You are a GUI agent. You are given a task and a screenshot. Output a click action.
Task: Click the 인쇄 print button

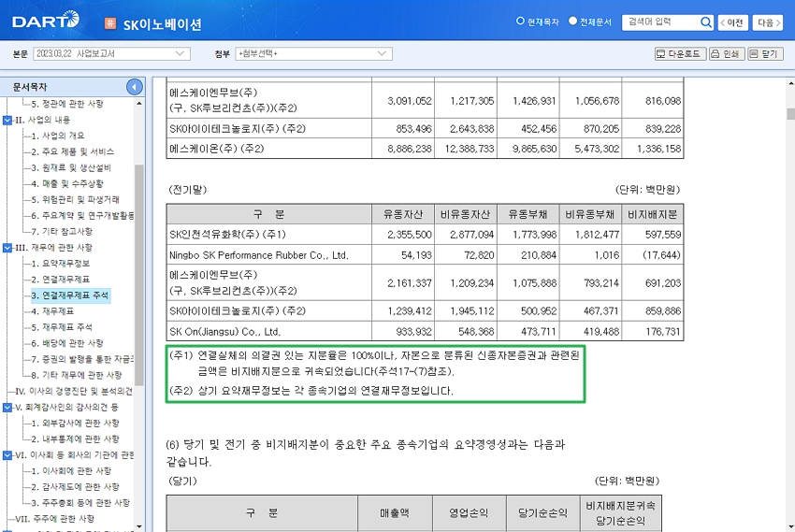pos(726,53)
